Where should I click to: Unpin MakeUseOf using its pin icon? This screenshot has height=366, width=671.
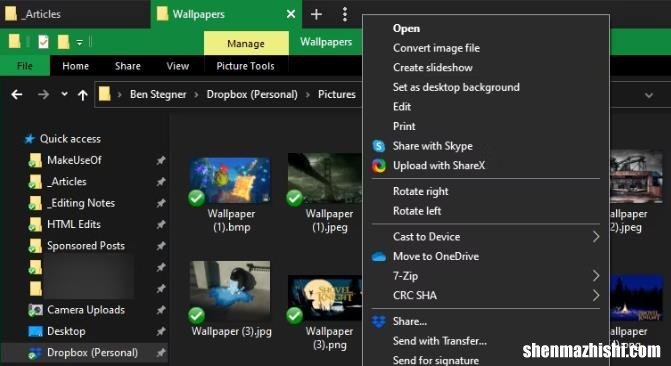[x=160, y=161]
